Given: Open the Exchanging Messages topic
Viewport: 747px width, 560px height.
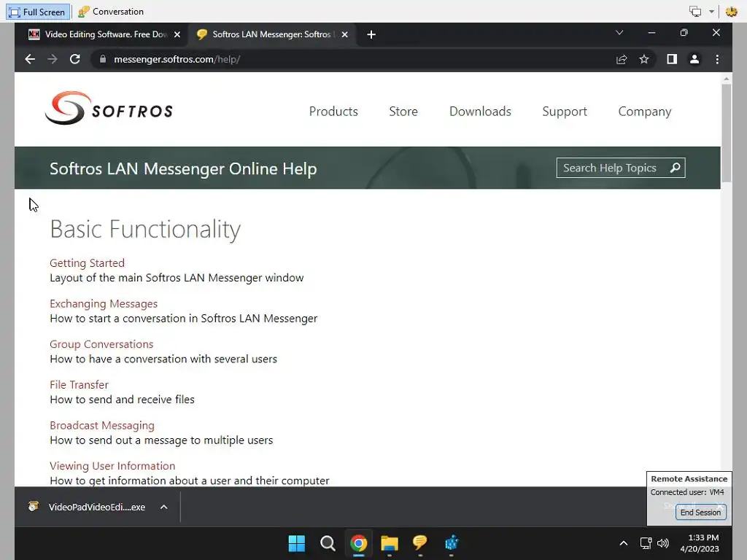Looking at the screenshot, I should tap(104, 303).
